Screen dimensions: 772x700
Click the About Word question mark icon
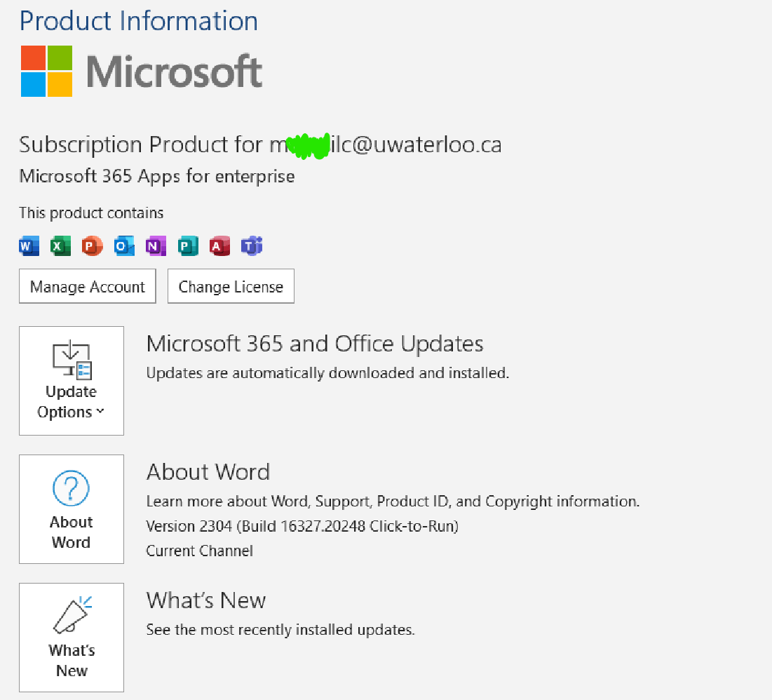coord(71,487)
